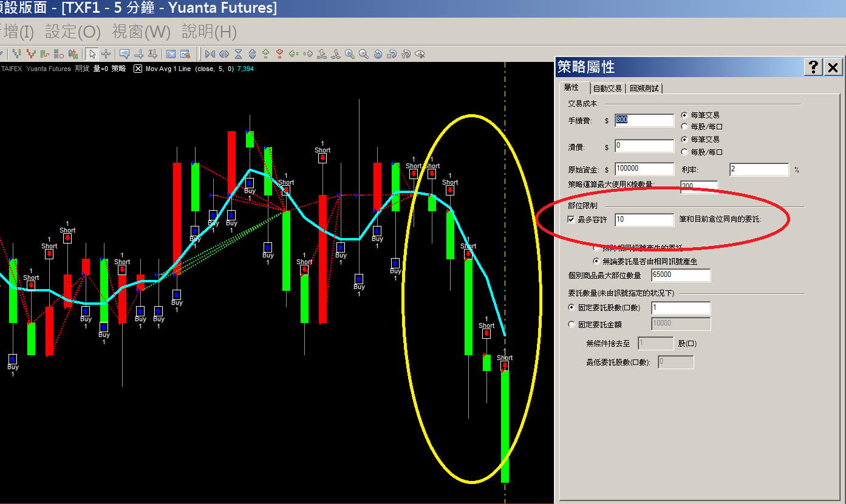The image size is (846, 504).
Task: Select 固定委託股數(口數) radio button
Action: point(571,308)
